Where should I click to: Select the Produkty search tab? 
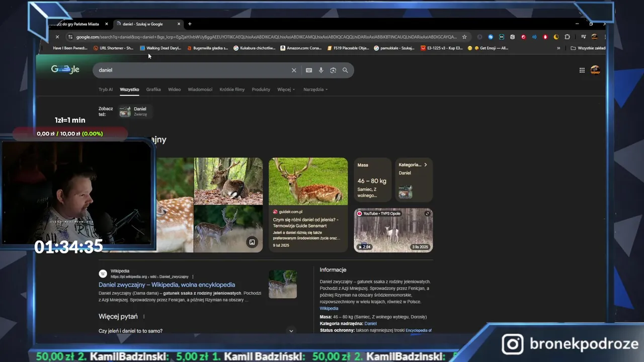261,89
